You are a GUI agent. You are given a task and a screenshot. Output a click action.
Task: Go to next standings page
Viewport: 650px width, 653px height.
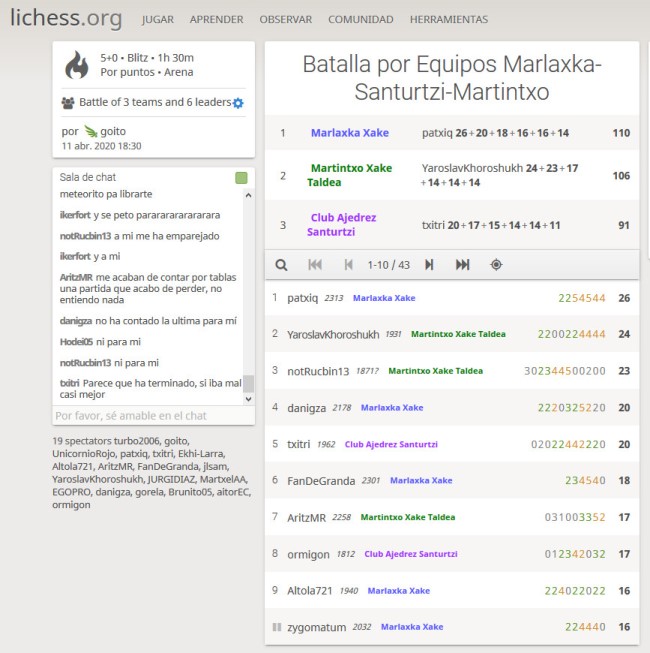429,265
